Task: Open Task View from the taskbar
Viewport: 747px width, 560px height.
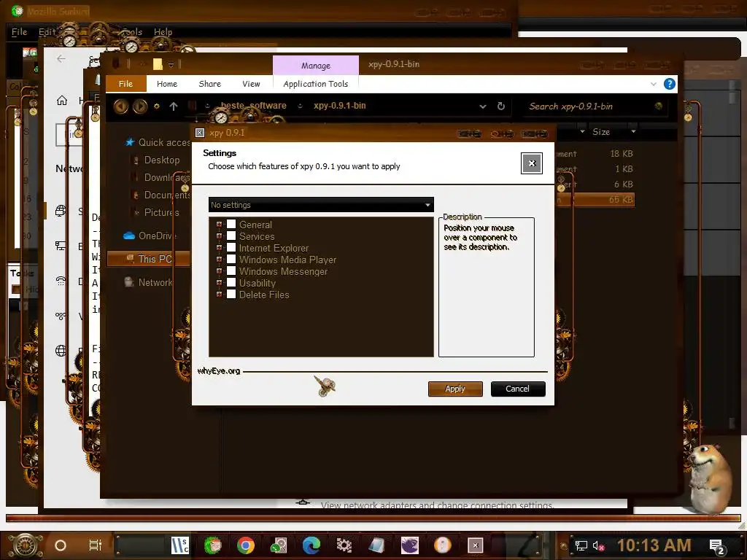Action: click(96, 545)
